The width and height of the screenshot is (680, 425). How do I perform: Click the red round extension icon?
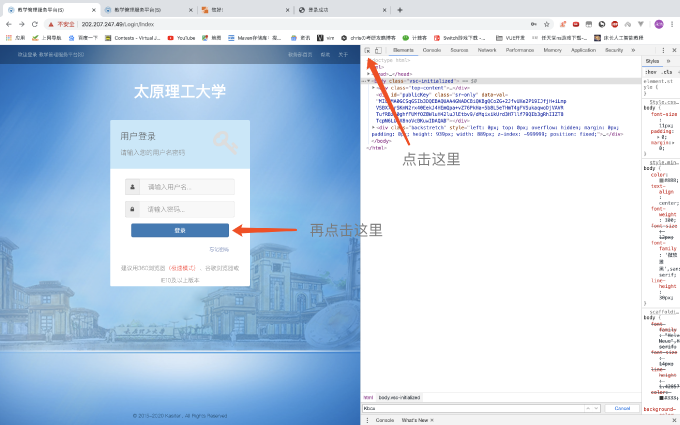tap(615, 24)
